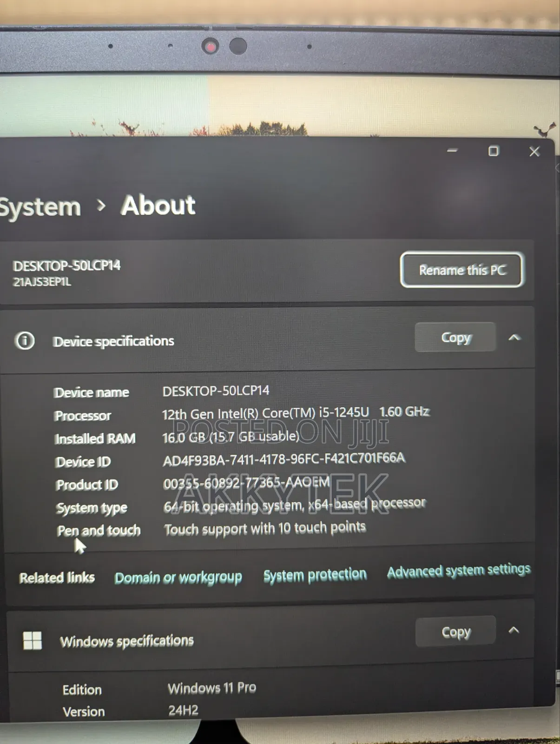Click the DESKTOP-50LCP14 name above the 21AJS3EP1L model text
Image resolution: width=560 pixels, height=744 pixels.
[x=66, y=266]
